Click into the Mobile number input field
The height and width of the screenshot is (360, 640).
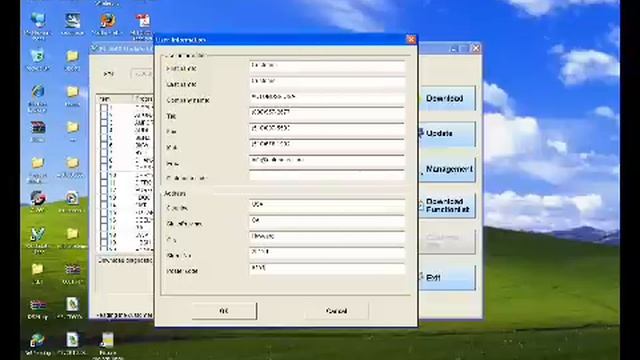tap(327, 146)
